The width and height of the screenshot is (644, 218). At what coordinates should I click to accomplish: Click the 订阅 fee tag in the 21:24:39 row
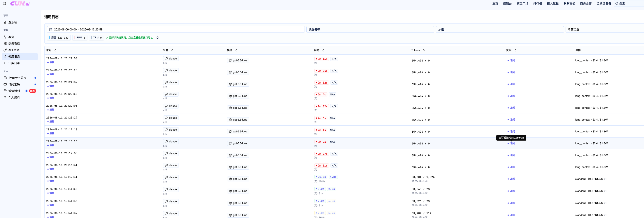coord(511,84)
